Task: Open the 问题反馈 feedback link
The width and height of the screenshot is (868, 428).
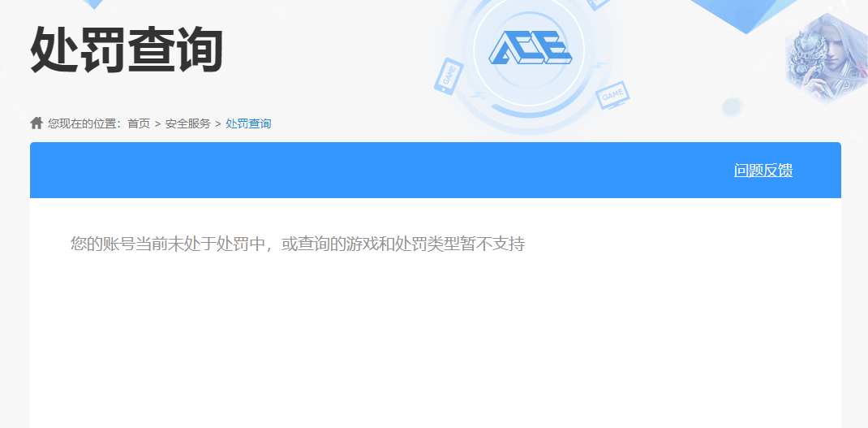Action: pos(763,171)
